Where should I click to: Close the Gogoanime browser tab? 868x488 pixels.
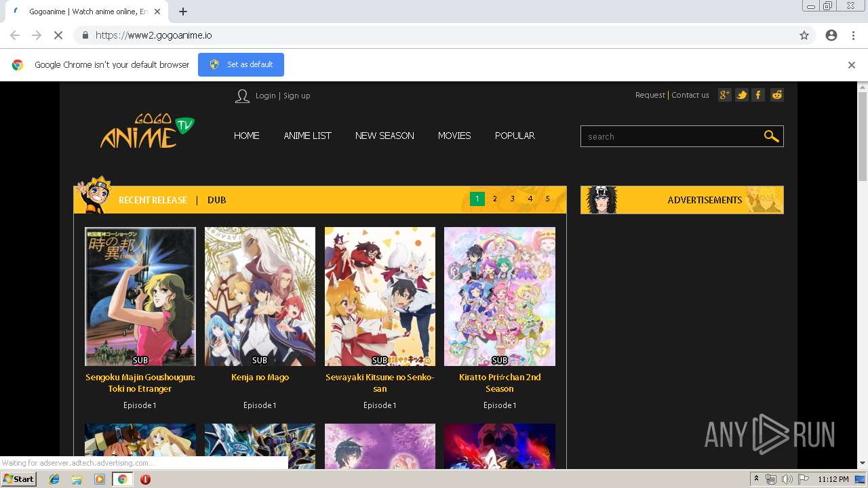(x=157, y=12)
